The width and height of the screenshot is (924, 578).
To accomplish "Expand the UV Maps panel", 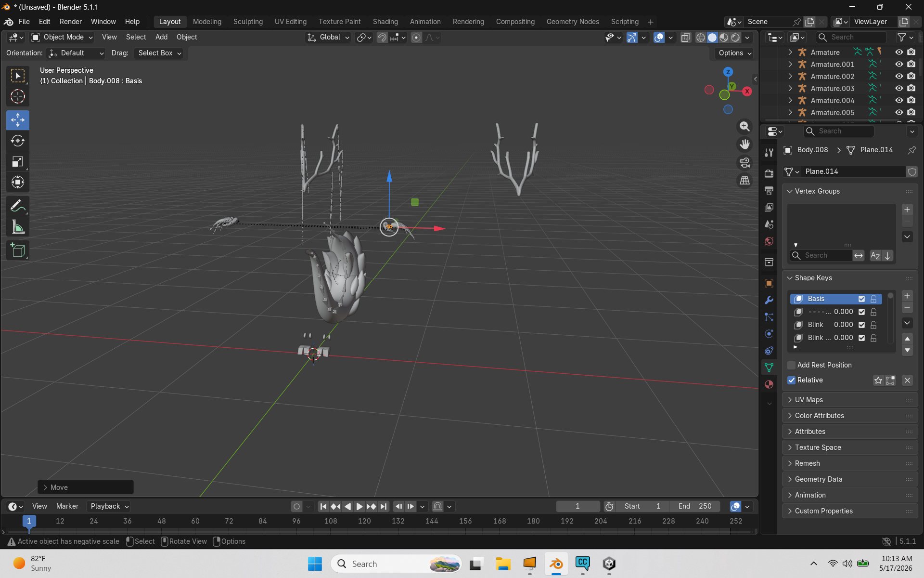I will click(850, 400).
